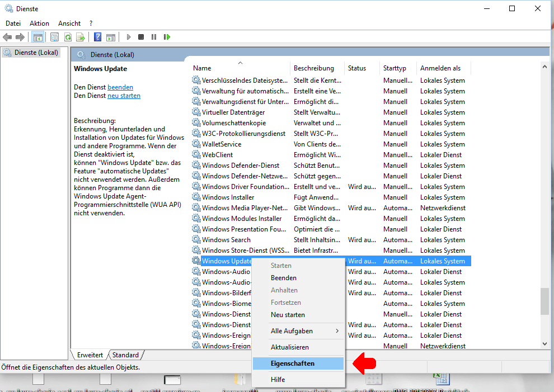Sort by the Anmelden als column header
This screenshot has height=392, width=554.
444,68
